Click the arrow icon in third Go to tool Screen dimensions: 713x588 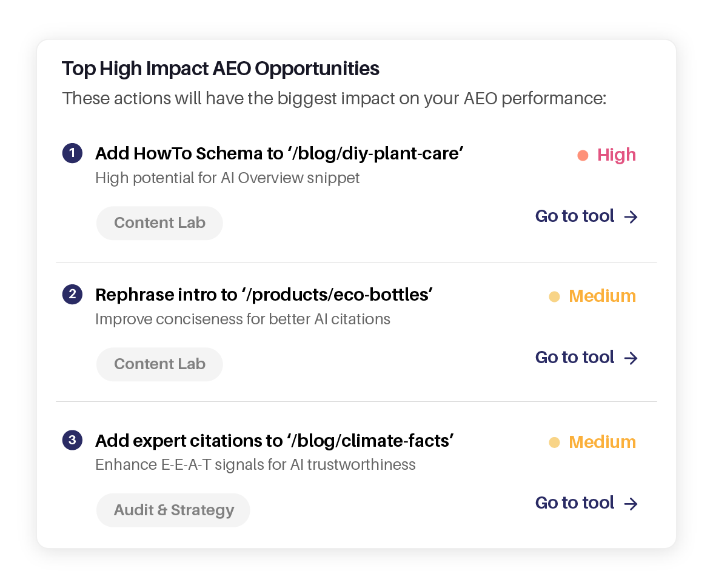tap(631, 504)
